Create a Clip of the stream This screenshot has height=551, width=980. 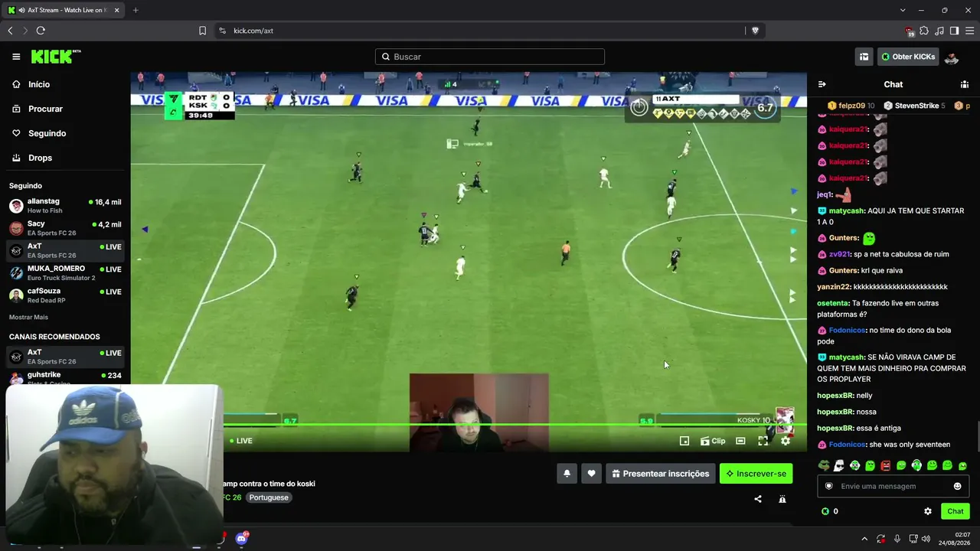pos(713,441)
